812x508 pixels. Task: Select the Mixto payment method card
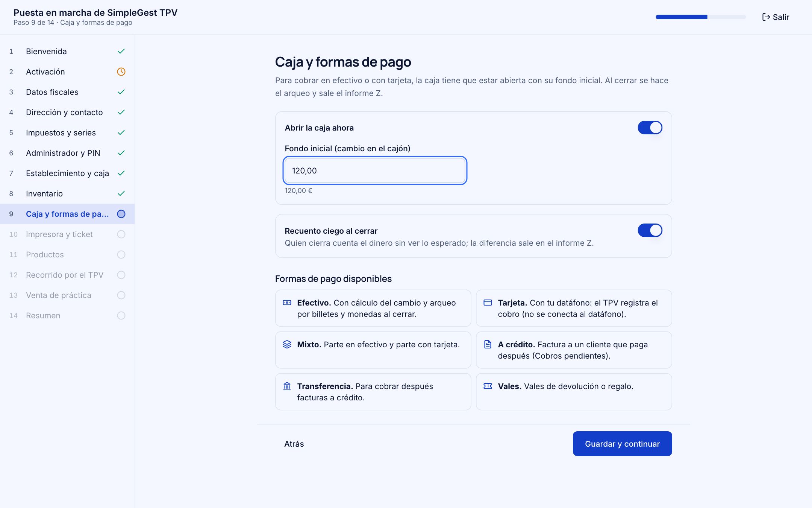373,350
